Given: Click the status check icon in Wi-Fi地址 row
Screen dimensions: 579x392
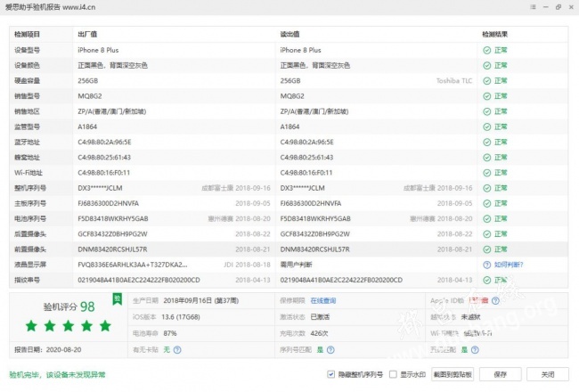Looking at the screenshot, I should (x=487, y=173).
